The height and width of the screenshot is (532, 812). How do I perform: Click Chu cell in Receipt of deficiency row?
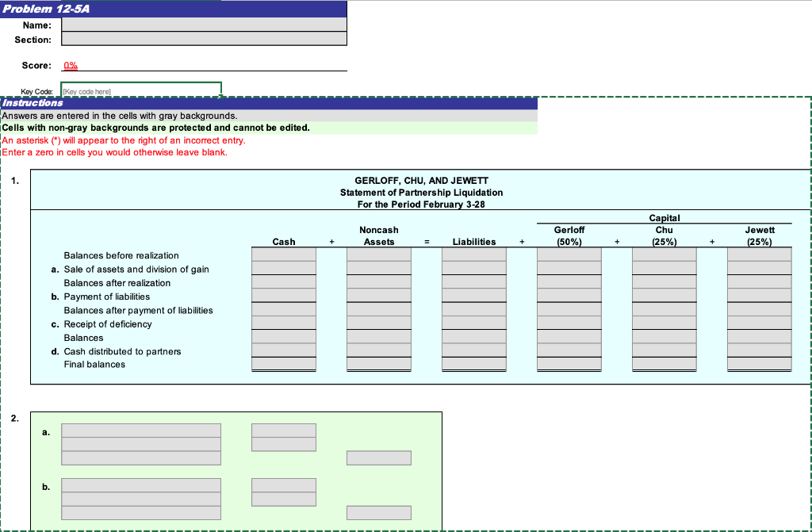point(665,323)
